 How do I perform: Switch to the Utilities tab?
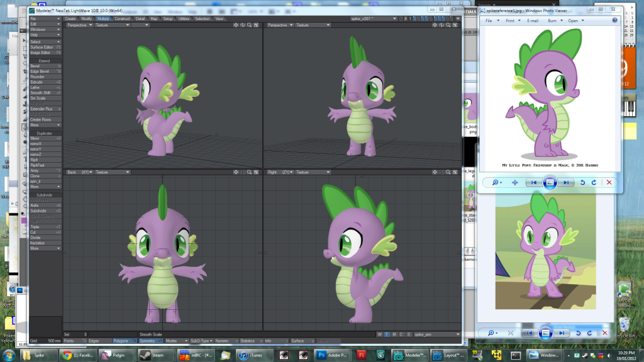tap(184, 19)
